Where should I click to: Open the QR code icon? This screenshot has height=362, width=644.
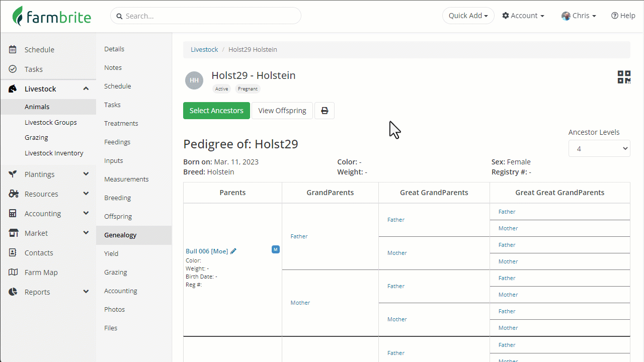(624, 77)
